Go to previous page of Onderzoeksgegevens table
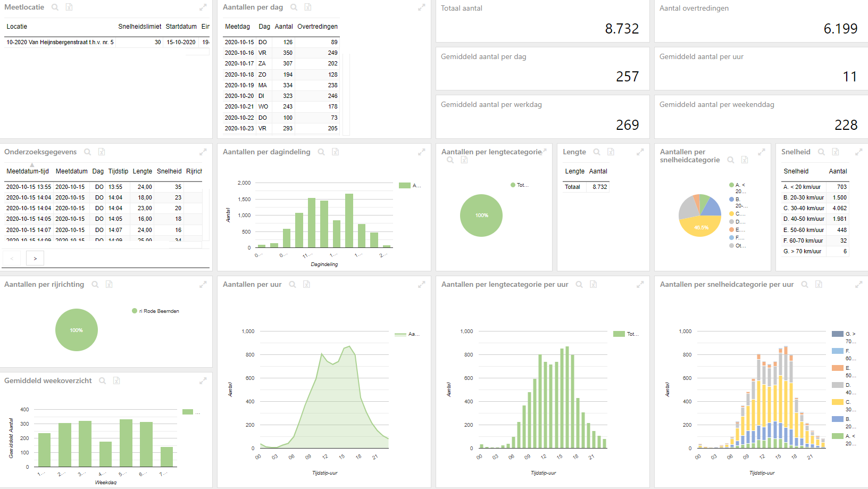The image size is (868, 489). (12, 259)
